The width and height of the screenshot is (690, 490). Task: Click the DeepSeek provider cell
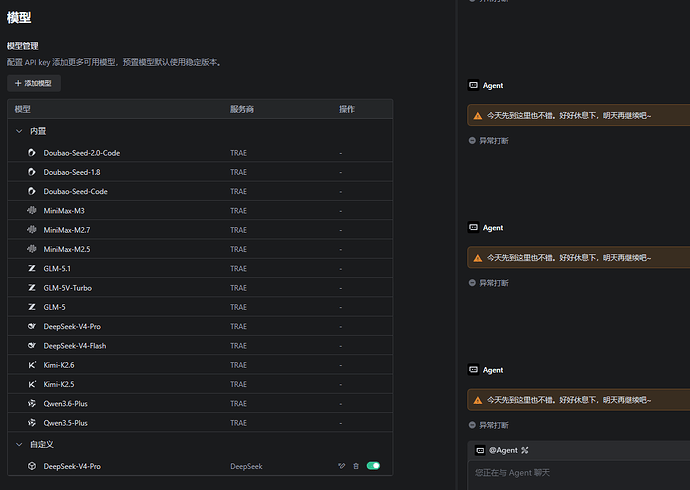click(x=246, y=466)
